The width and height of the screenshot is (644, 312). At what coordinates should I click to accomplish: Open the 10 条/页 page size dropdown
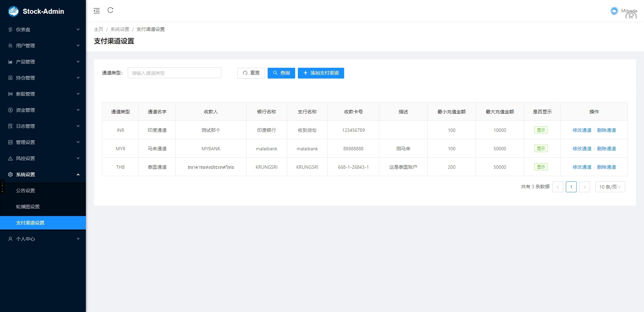click(x=610, y=187)
